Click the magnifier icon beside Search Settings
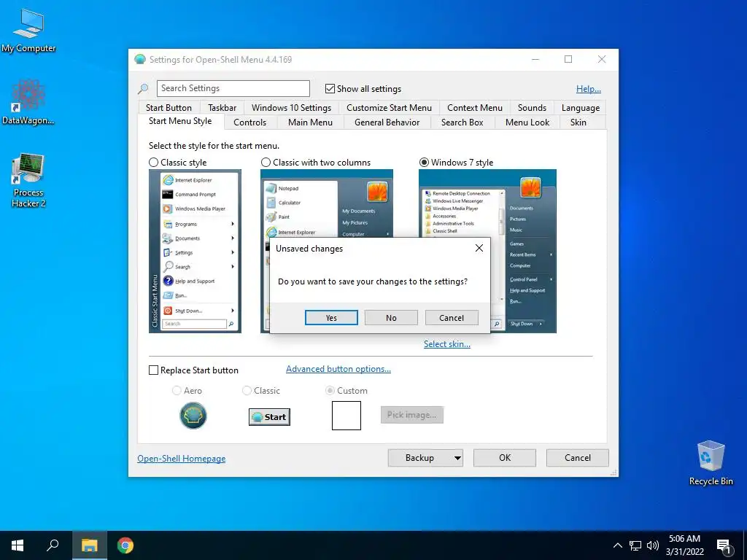Viewport: 747px width, 560px height. point(143,88)
